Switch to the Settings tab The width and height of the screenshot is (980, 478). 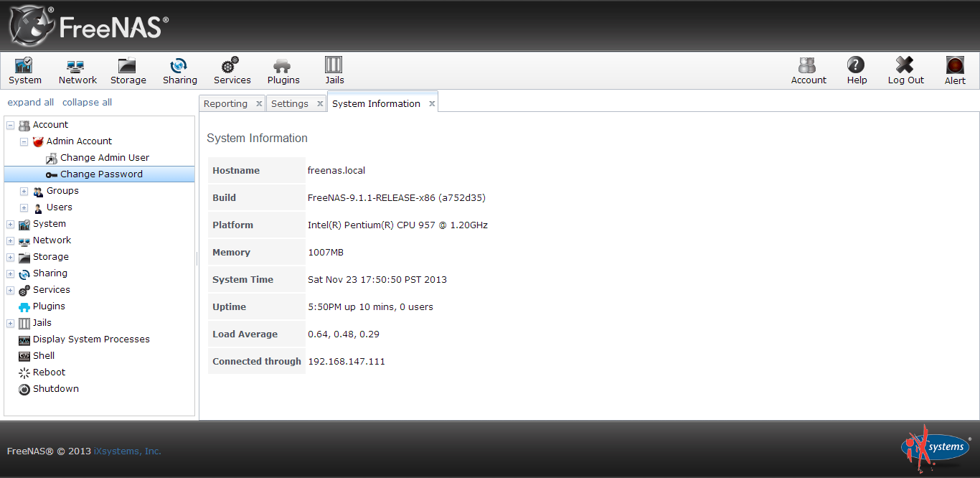pyautogui.click(x=290, y=103)
